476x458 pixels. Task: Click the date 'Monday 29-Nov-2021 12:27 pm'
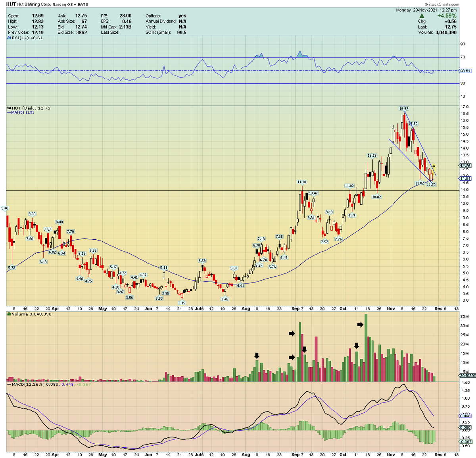click(426, 10)
